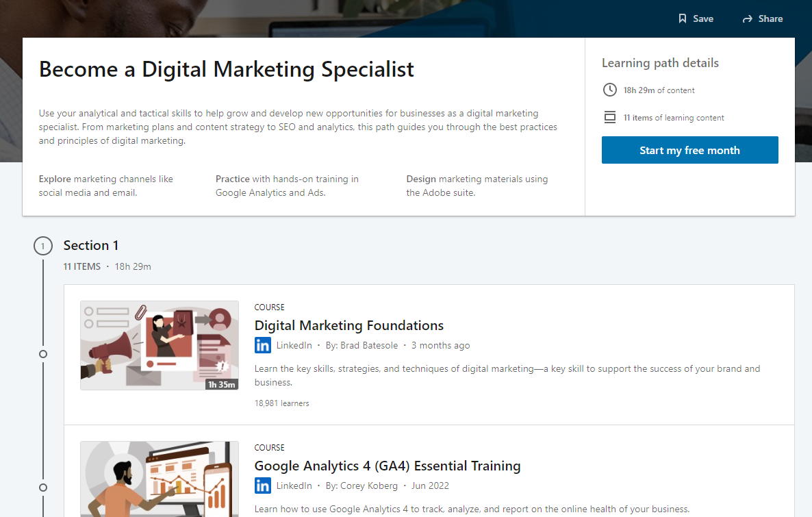Click the clock icon beside 18h 29m
The width and height of the screenshot is (812, 517).
[610, 90]
